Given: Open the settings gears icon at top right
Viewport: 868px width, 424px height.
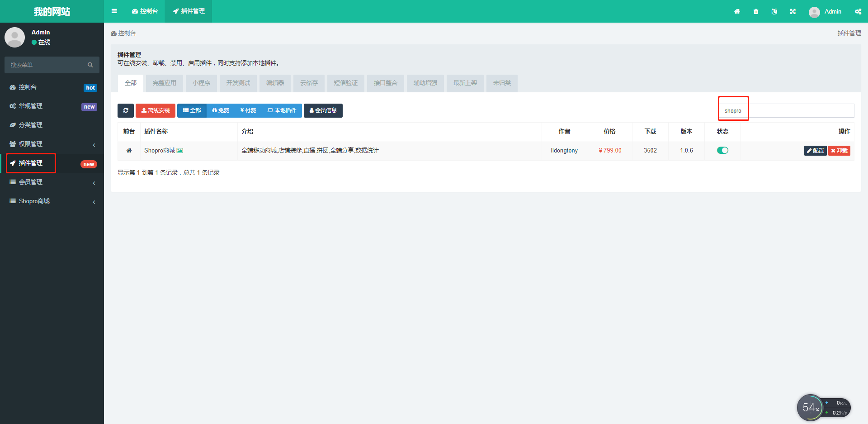Looking at the screenshot, I should pyautogui.click(x=858, y=11).
